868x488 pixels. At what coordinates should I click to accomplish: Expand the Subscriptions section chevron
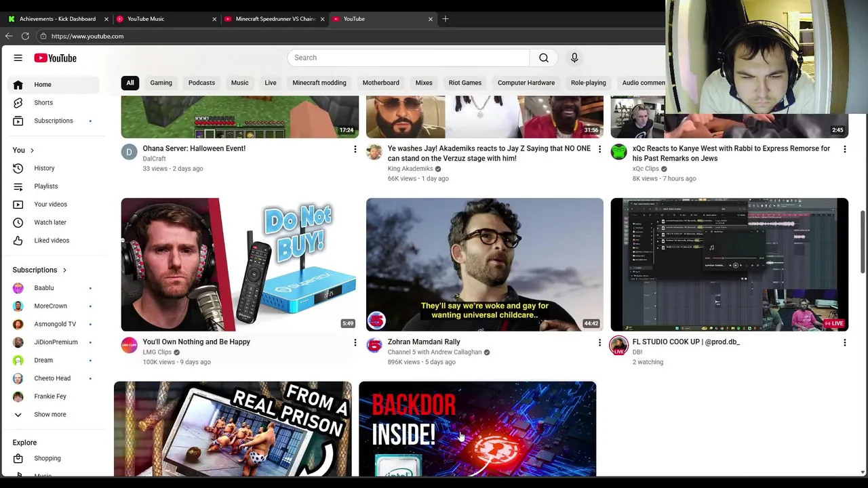[x=64, y=270]
